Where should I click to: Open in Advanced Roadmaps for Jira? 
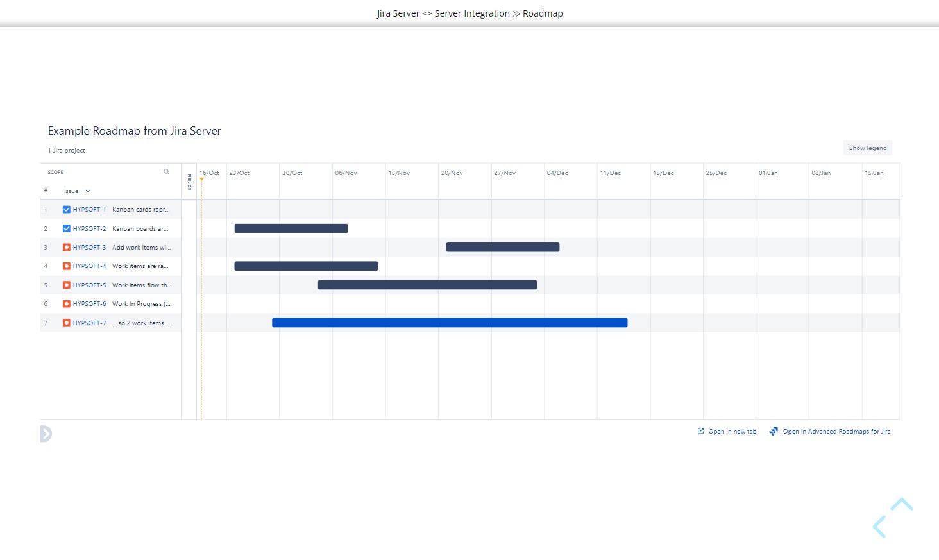[836, 431]
